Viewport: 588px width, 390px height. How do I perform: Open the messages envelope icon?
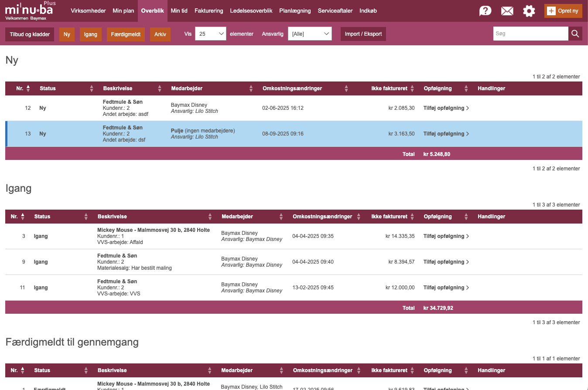pos(507,11)
